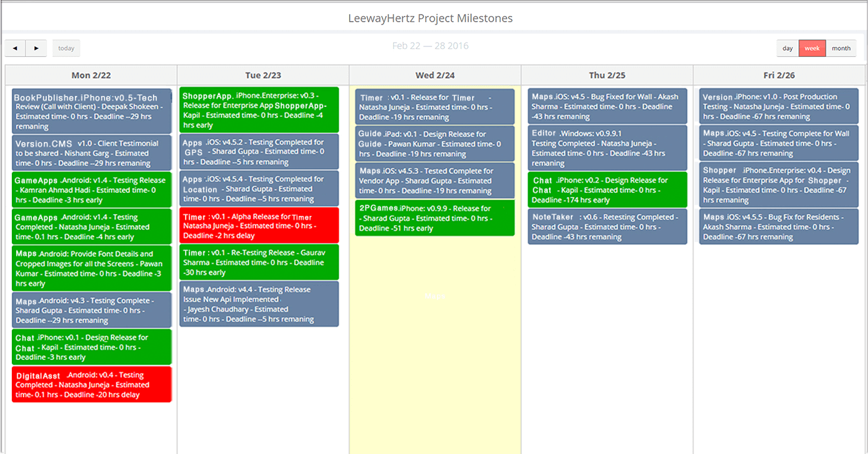Image resolution: width=868 pixels, height=454 pixels.
Task: Open Maps Android v4.3 Testing Complete card
Action: click(x=92, y=310)
